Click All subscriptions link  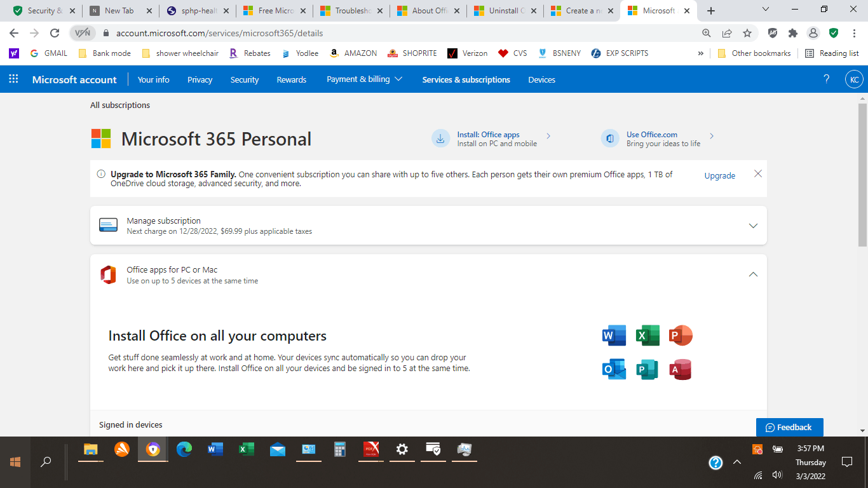(120, 105)
